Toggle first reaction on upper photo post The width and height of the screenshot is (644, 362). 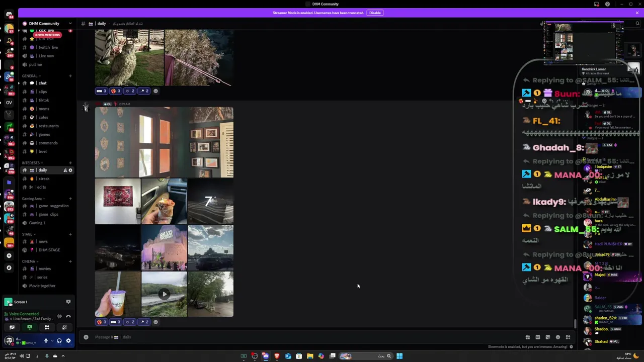[x=102, y=91]
